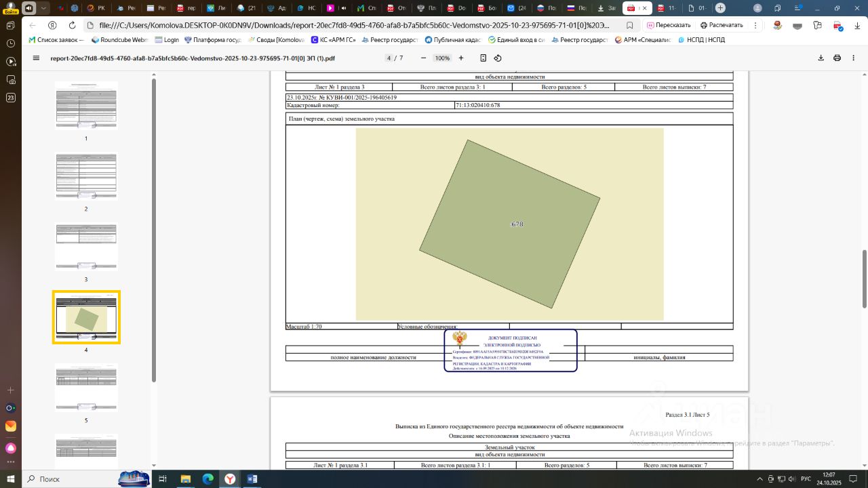Viewport: 868px width, 488px height.
Task: Open the КС «АРМ ГС» bookmark
Action: [333, 40]
